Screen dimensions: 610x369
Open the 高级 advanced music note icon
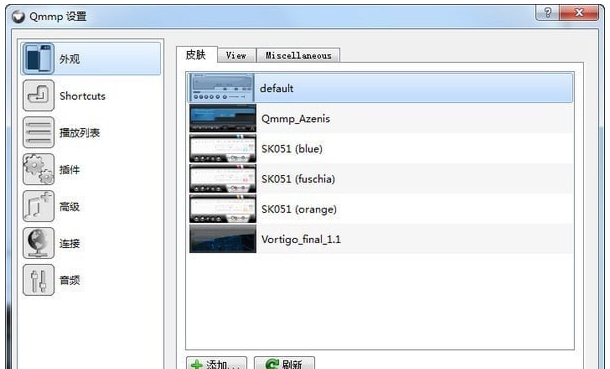click(x=38, y=206)
